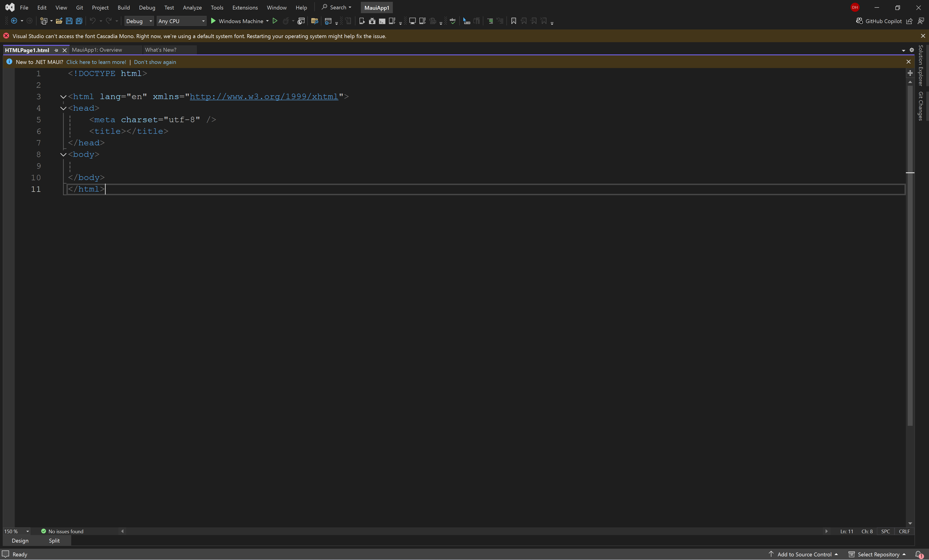Switch to Design view
This screenshot has width=929, height=560.
(x=20, y=541)
